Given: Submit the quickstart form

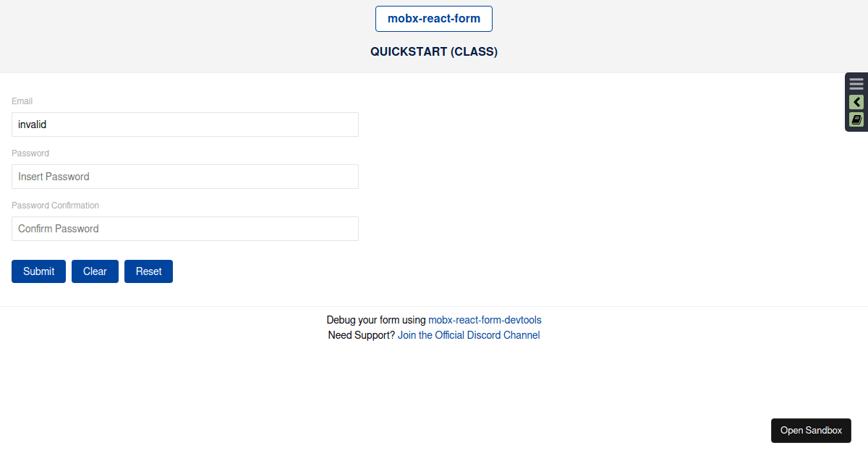Looking at the screenshot, I should [x=38, y=271].
